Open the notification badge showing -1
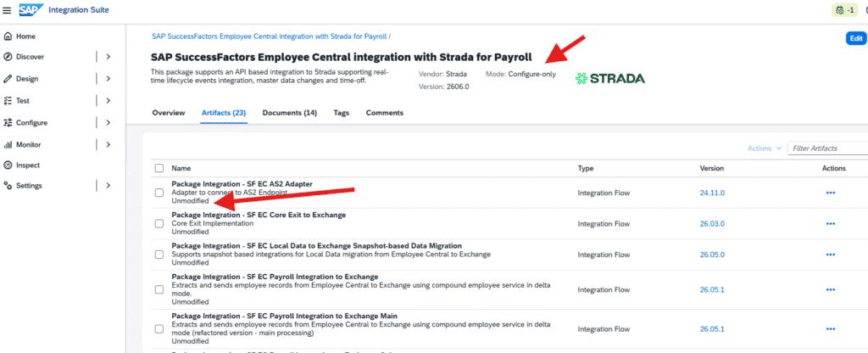 tap(844, 10)
